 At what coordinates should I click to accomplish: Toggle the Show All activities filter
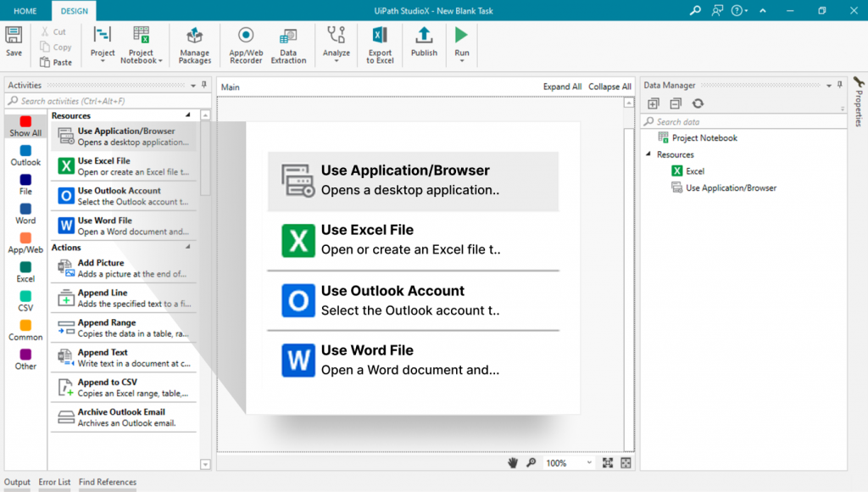(25, 126)
